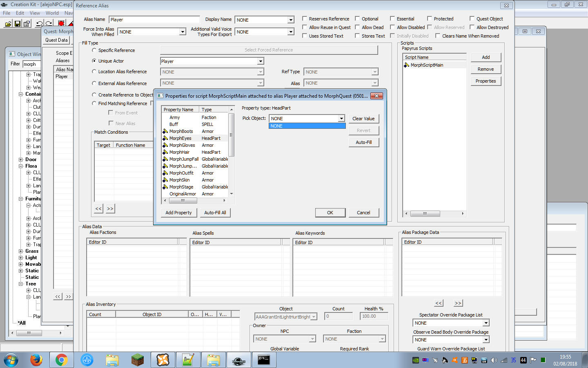
Task: Click Auto-Fill All button
Action: pos(215,213)
